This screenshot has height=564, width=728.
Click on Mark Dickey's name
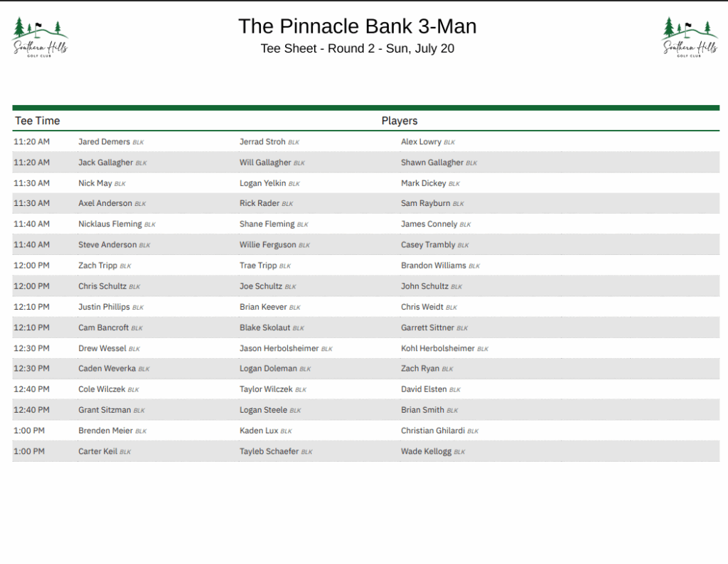coord(424,183)
